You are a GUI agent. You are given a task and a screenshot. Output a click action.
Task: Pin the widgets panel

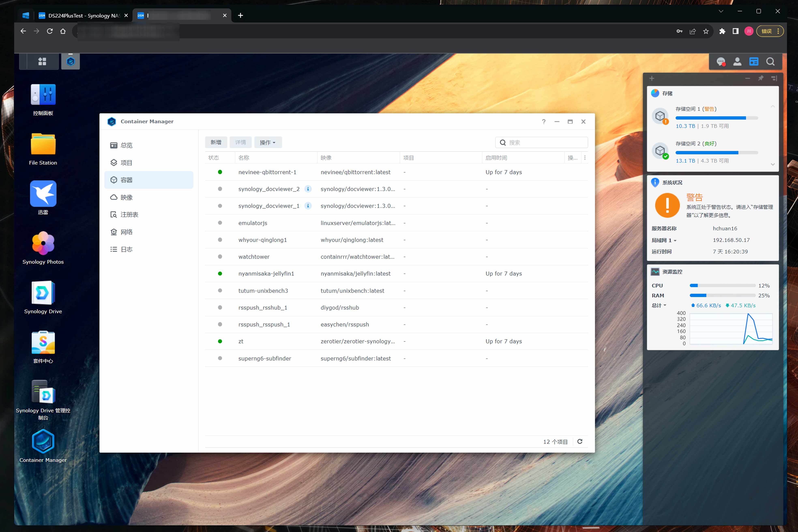(x=761, y=78)
